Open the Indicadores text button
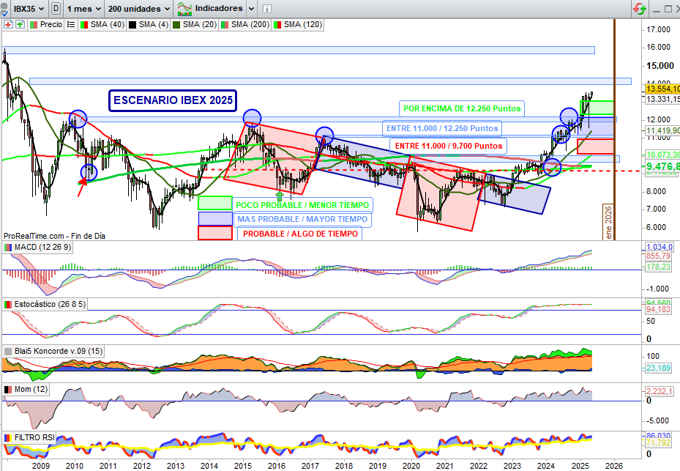The width and height of the screenshot is (680, 471). pyautogui.click(x=219, y=8)
